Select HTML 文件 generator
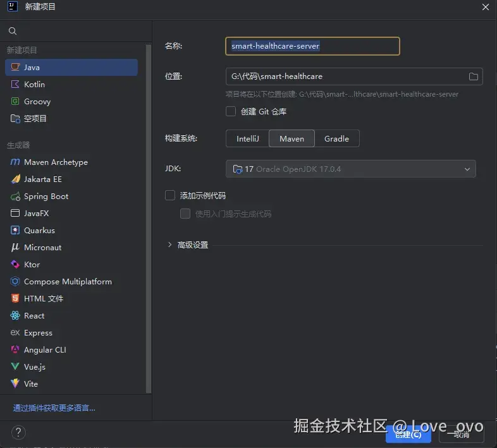This screenshot has height=448, width=497. click(x=71, y=298)
